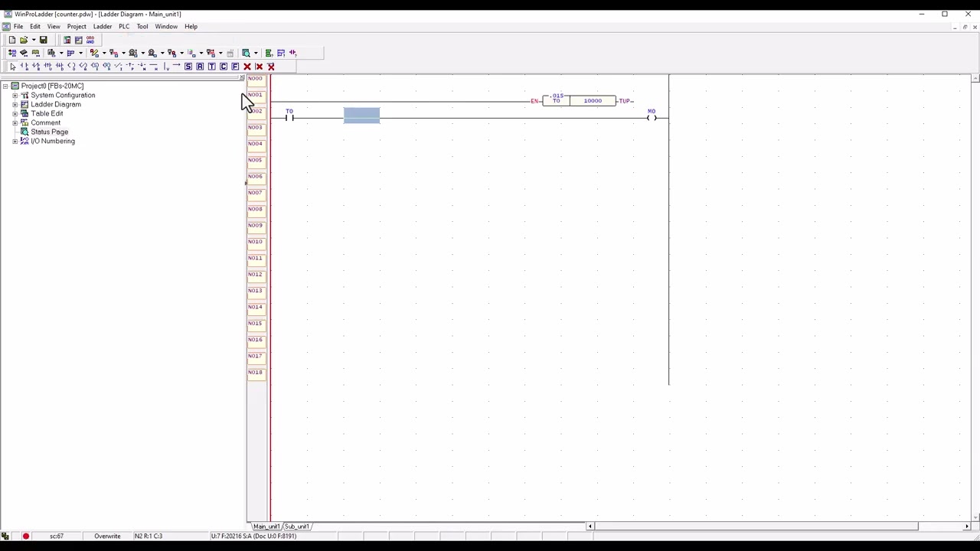
Task: Open the Window menu
Action: (x=166, y=26)
